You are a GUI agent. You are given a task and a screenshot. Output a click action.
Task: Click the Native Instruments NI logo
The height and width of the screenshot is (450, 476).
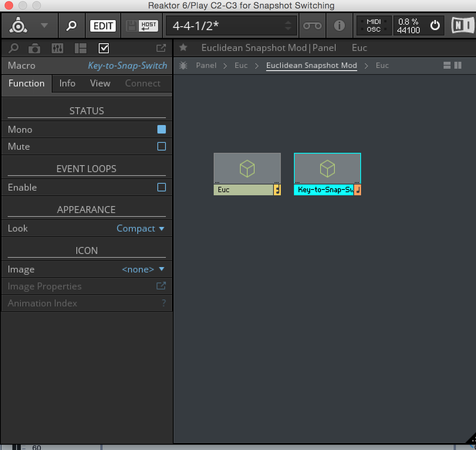[462, 25]
